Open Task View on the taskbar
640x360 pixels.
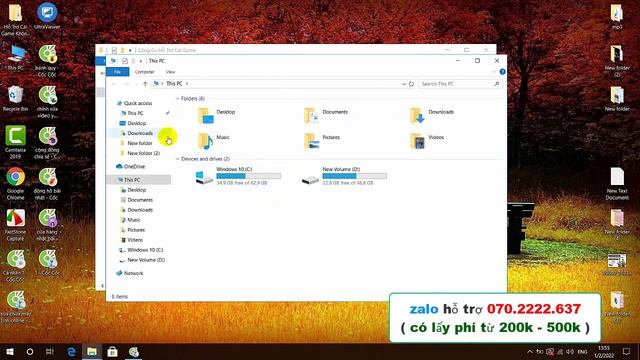point(50,351)
